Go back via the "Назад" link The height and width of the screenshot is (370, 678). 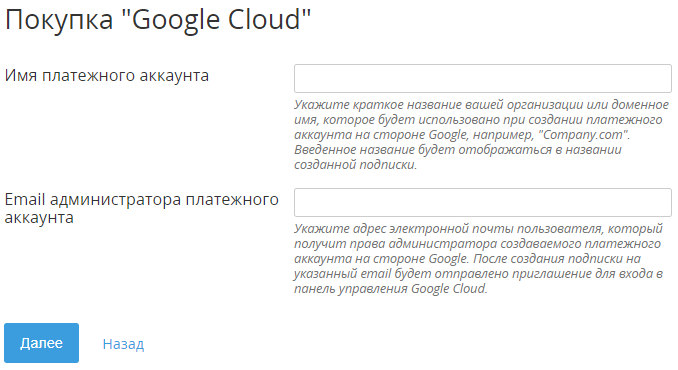[123, 344]
